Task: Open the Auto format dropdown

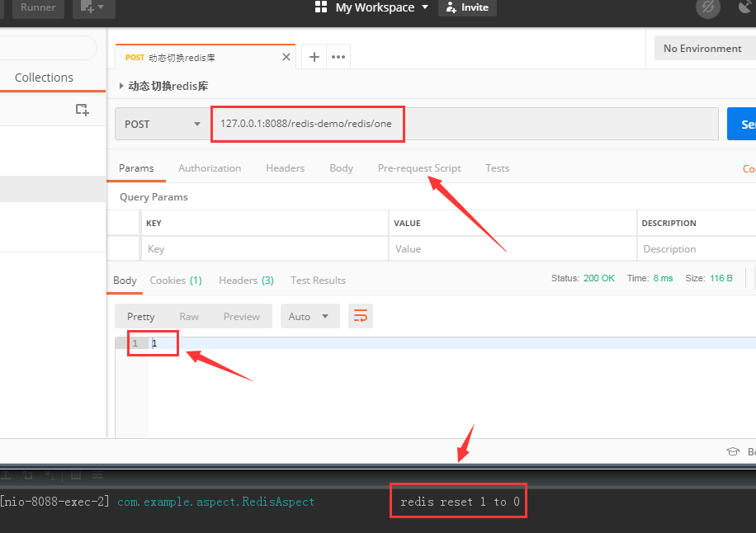Action: point(310,317)
